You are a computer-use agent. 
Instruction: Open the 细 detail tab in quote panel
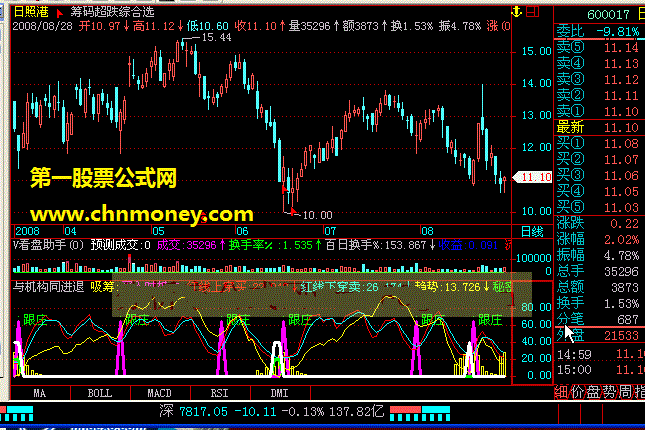point(561,392)
